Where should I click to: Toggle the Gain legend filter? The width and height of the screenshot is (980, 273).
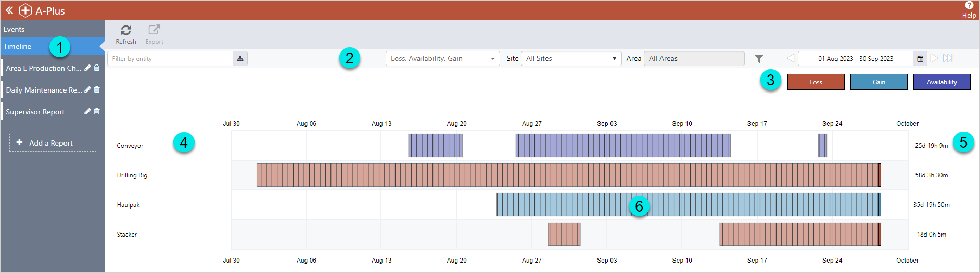(x=879, y=82)
